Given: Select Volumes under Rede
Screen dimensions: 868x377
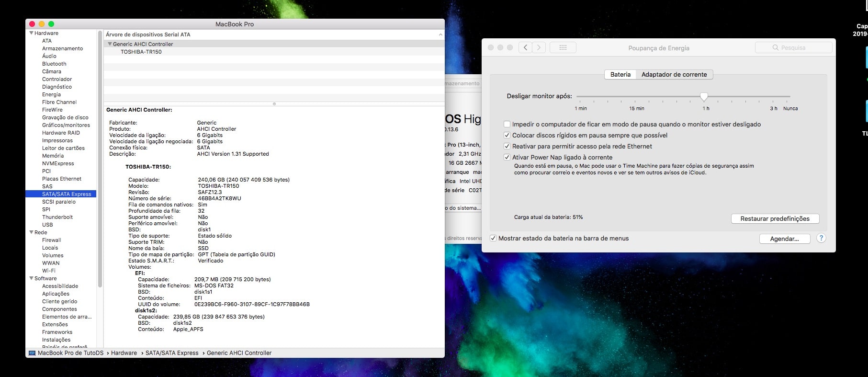Looking at the screenshot, I should (x=53, y=255).
